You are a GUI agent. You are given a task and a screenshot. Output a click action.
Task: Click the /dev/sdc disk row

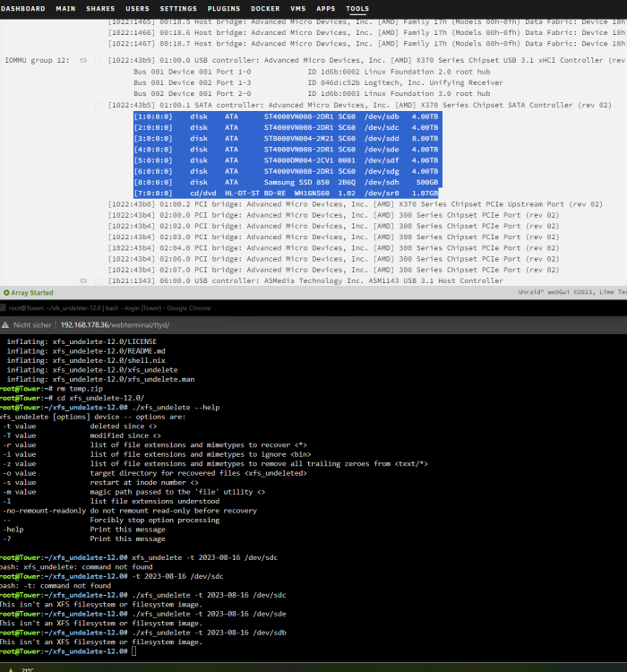coord(287,128)
